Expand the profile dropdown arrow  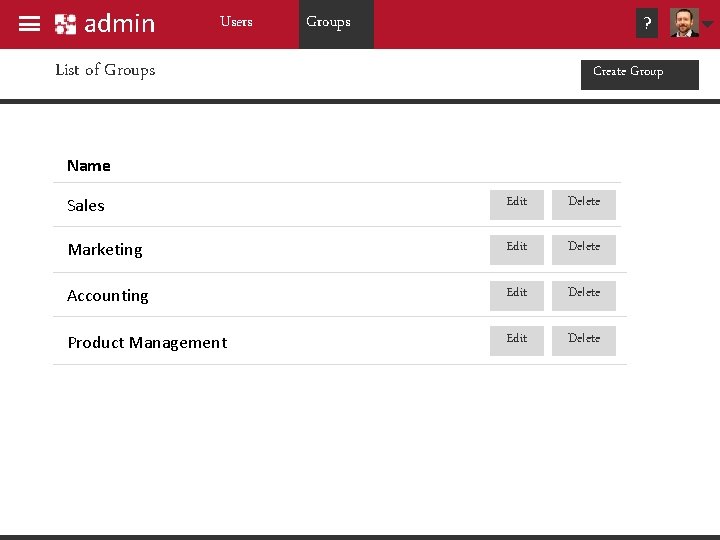[x=708, y=23]
